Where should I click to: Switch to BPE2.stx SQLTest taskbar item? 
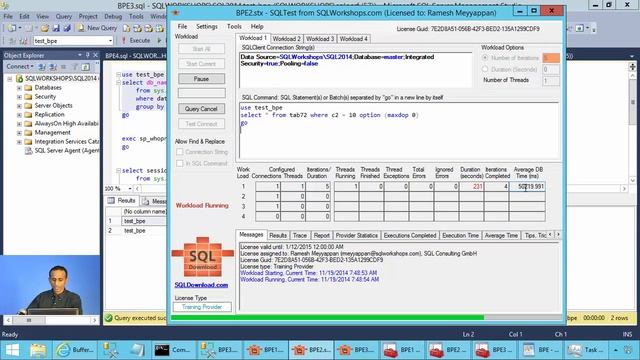pyautogui.click(x=311, y=350)
